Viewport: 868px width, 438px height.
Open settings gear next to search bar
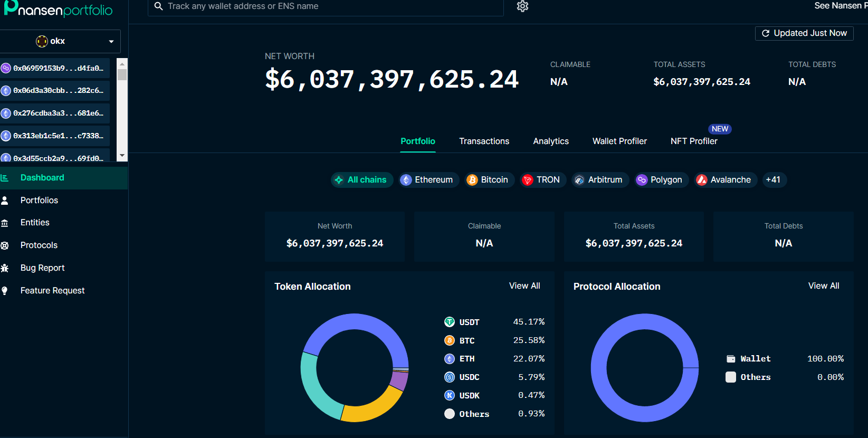point(522,6)
